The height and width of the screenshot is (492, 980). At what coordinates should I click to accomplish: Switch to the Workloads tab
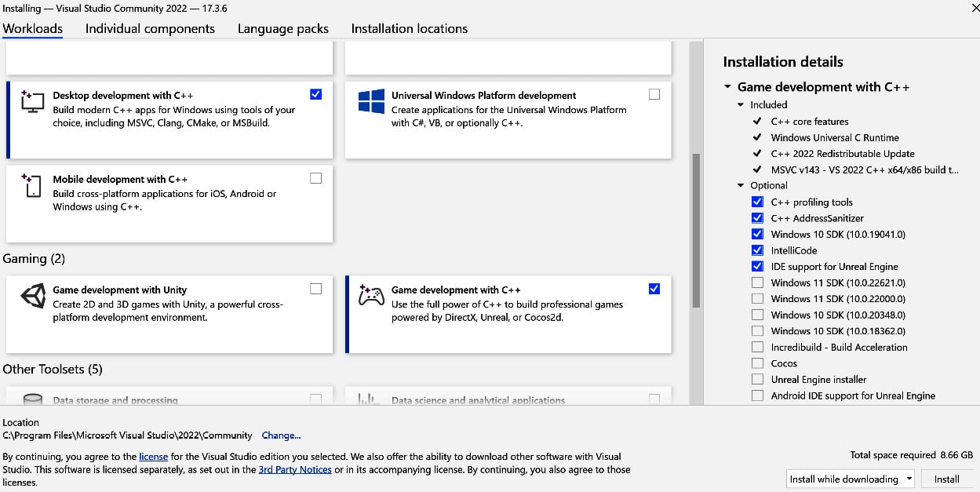(33, 28)
